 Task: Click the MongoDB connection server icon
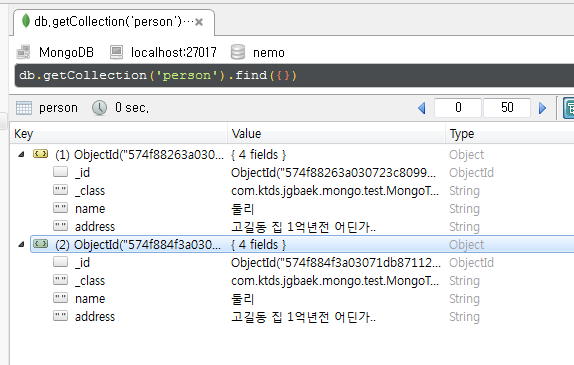pyautogui.click(x=24, y=52)
